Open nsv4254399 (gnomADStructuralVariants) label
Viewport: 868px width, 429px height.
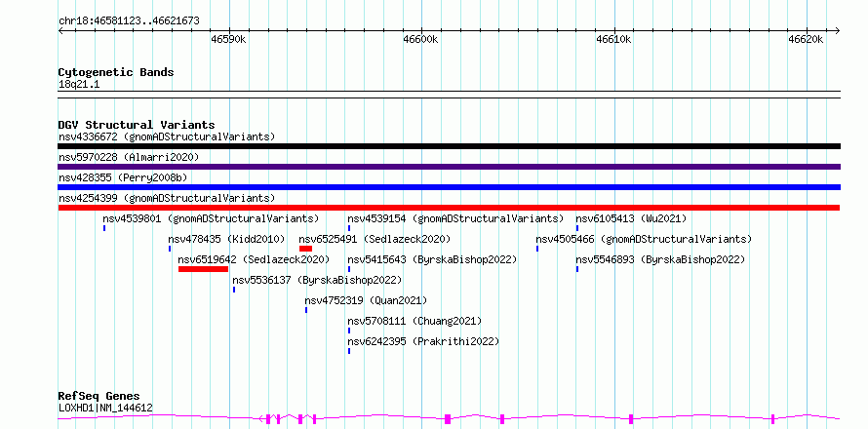[167, 198]
